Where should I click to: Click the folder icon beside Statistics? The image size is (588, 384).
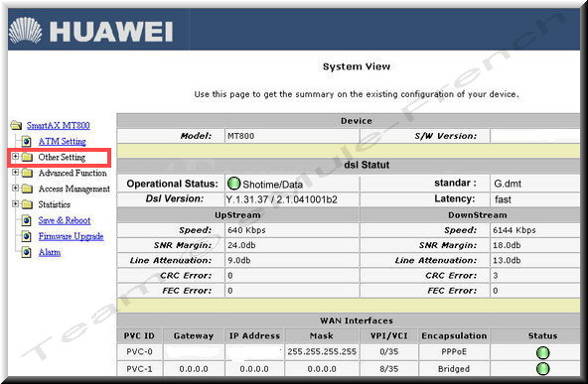[x=27, y=204]
